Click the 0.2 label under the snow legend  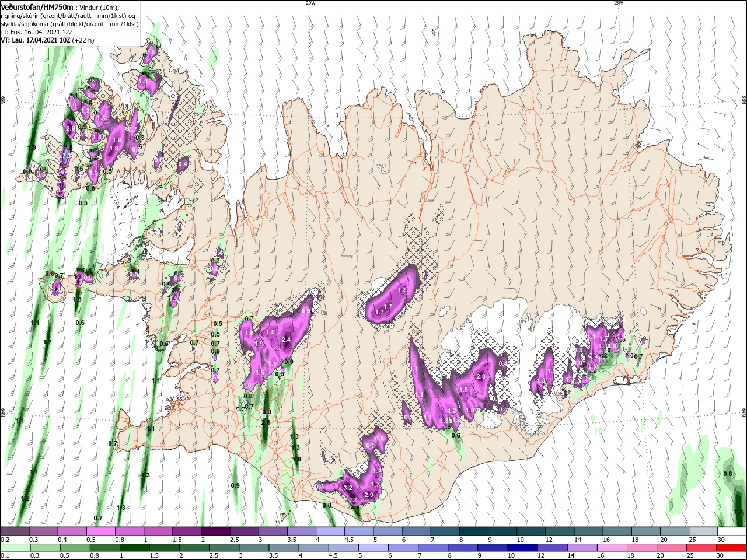point(4,540)
